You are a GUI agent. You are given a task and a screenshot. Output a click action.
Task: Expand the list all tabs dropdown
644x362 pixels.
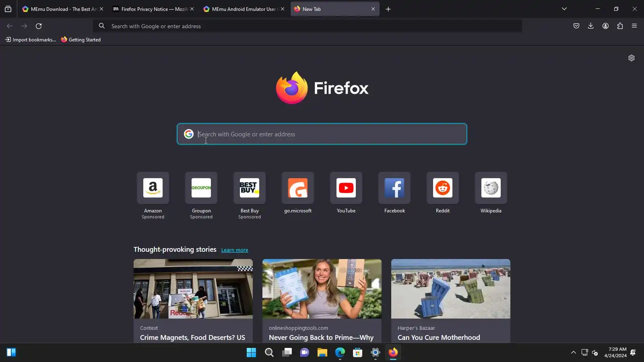pos(564,9)
